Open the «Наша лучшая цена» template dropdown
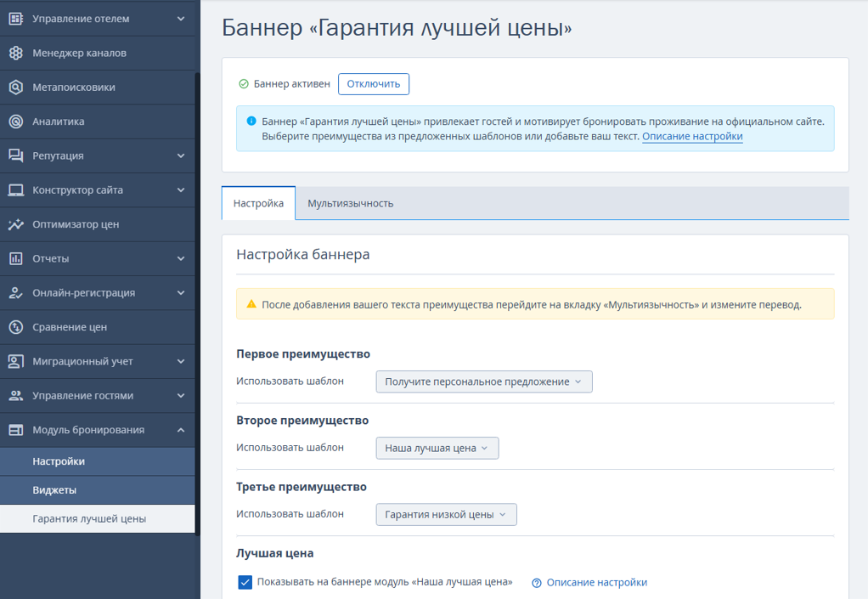The width and height of the screenshot is (868, 599). [x=437, y=448]
